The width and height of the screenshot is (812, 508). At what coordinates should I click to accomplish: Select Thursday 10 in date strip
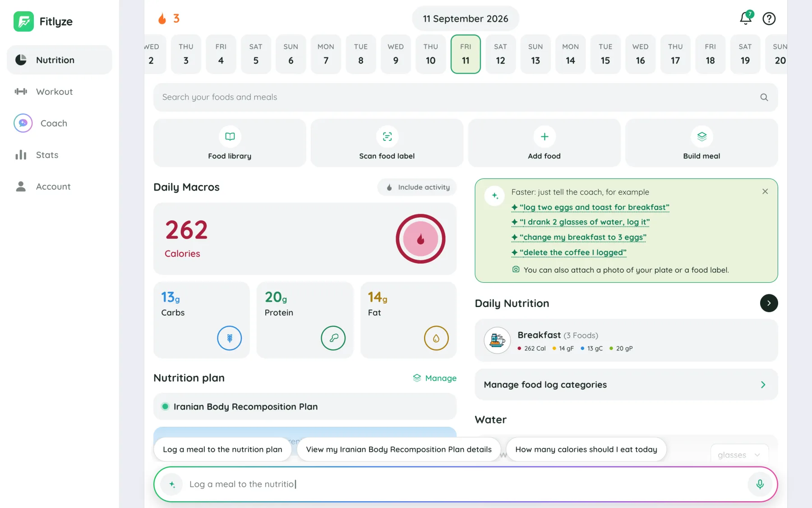[430, 54]
